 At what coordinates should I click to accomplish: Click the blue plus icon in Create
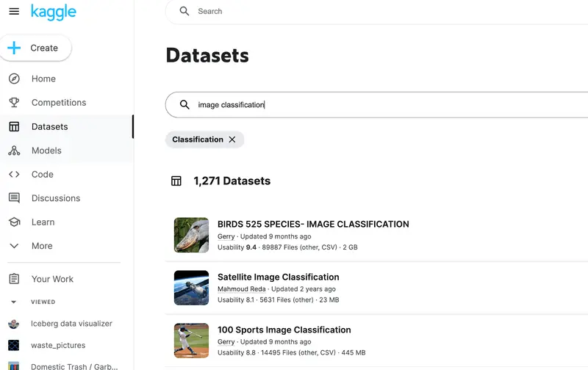14,48
